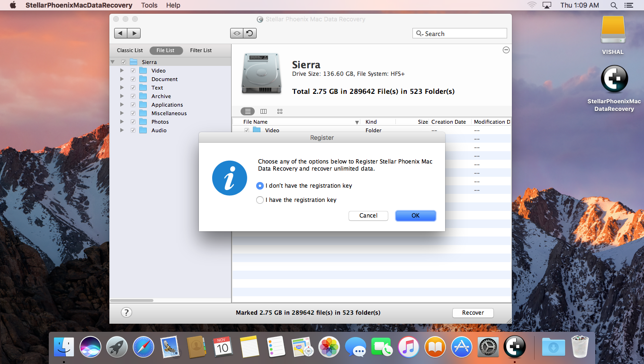
Task: Click Cancel in Register dialog
Action: [x=368, y=216]
